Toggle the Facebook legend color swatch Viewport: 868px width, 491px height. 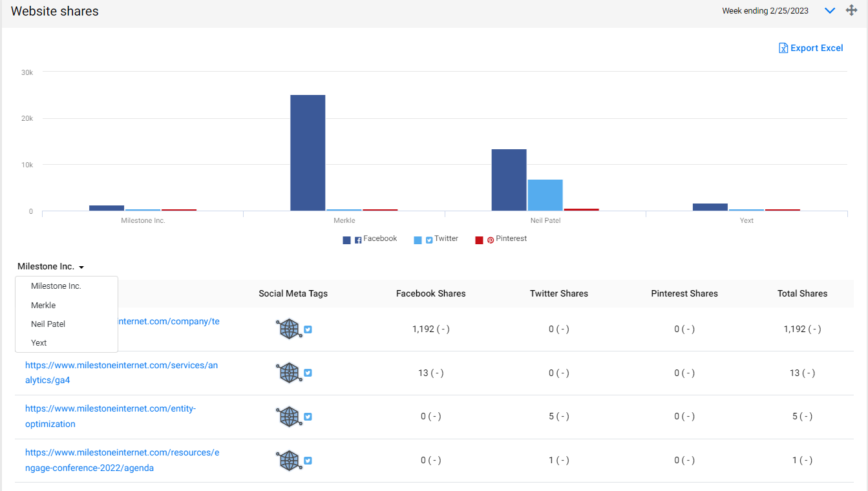click(x=347, y=240)
